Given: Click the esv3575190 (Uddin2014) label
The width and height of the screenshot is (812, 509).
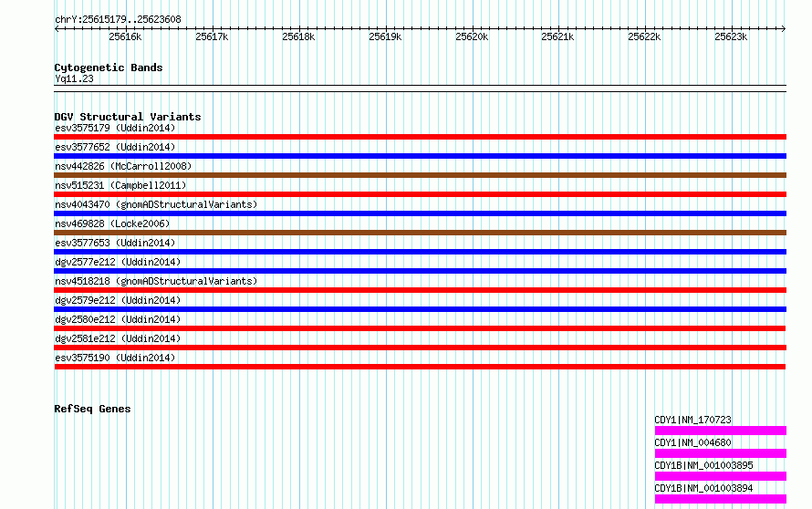Looking at the screenshot, I should (115, 358).
